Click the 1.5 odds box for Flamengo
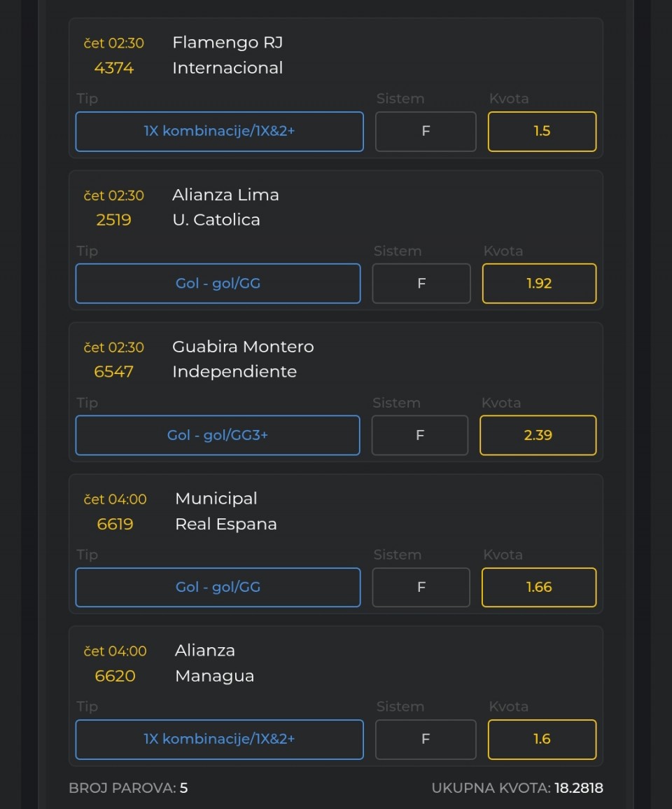The image size is (672, 809). [x=542, y=132]
